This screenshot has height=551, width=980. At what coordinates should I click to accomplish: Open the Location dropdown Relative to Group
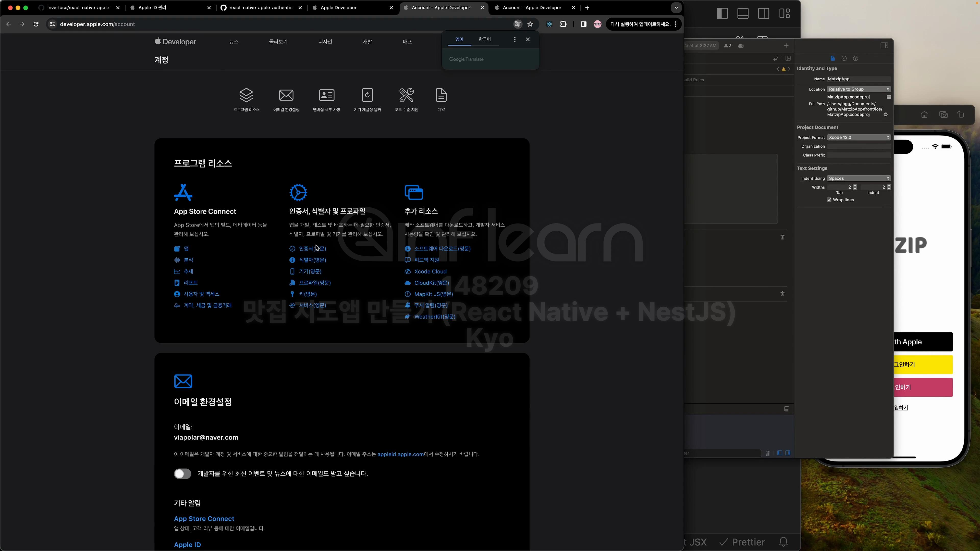pyautogui.click(x=859, y=89)
